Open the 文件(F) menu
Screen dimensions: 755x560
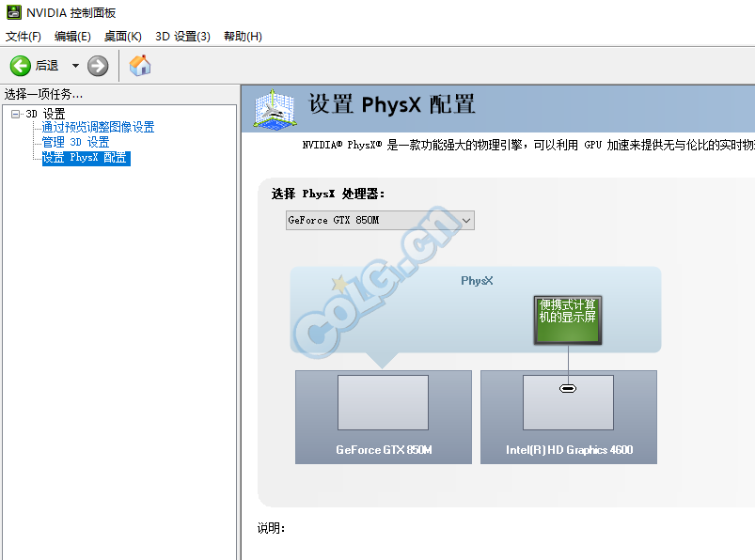[24, 37]
